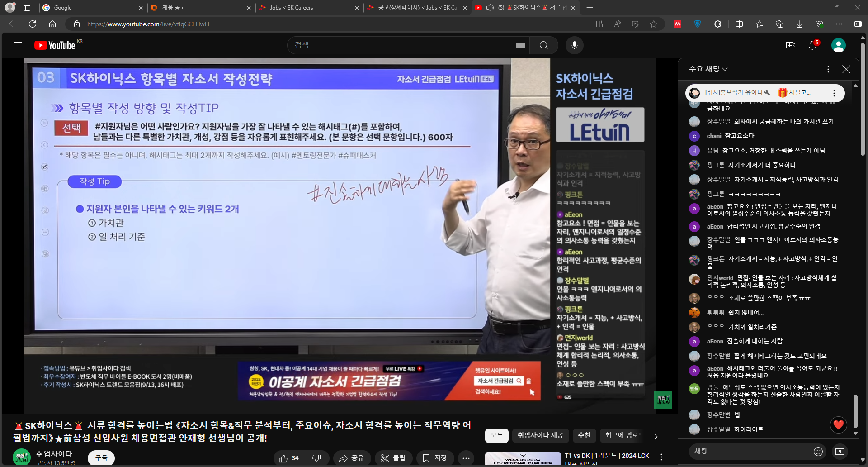Refresh the browser page
The height and width of the screenshot is (467, 868).
pyautogui.click(x=33, y=24)
